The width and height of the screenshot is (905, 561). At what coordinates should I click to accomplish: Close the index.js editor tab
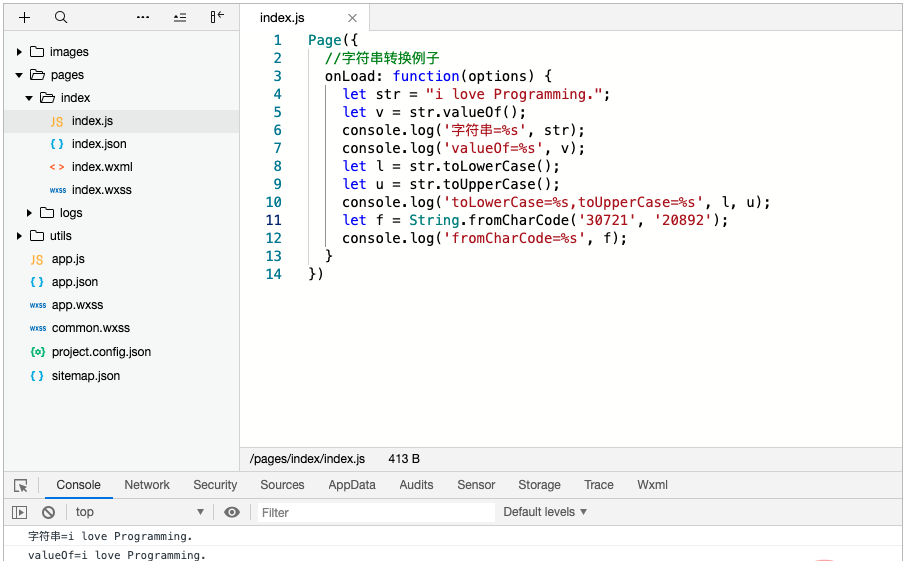click(352, 18)
